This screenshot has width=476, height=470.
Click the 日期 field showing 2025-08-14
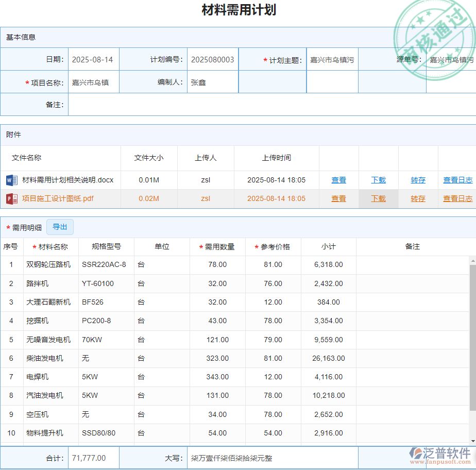pyautogui.click(x=93, y=60)
